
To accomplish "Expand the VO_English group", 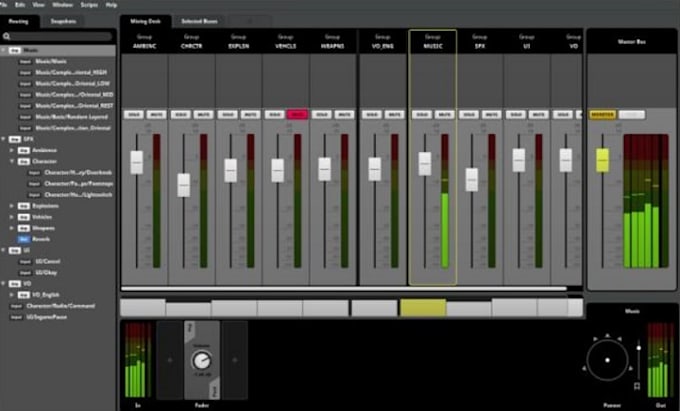I will click(12, 295).
